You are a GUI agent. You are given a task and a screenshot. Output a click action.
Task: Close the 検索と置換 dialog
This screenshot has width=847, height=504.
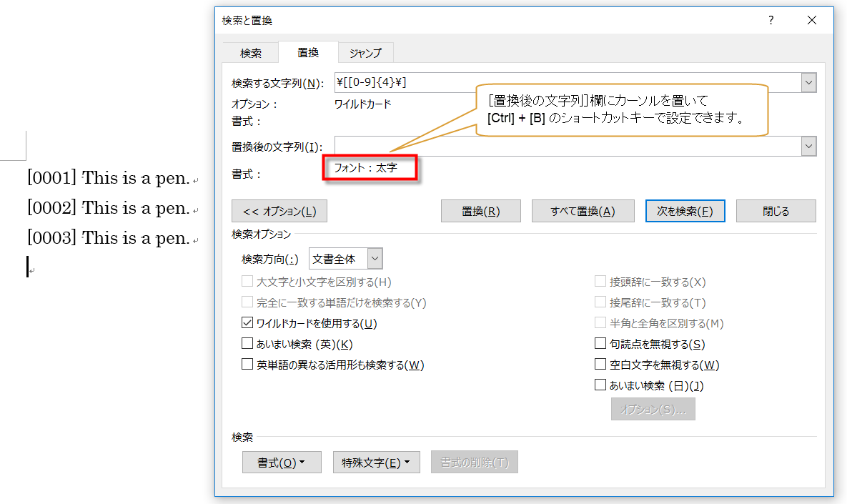point(811,21)
